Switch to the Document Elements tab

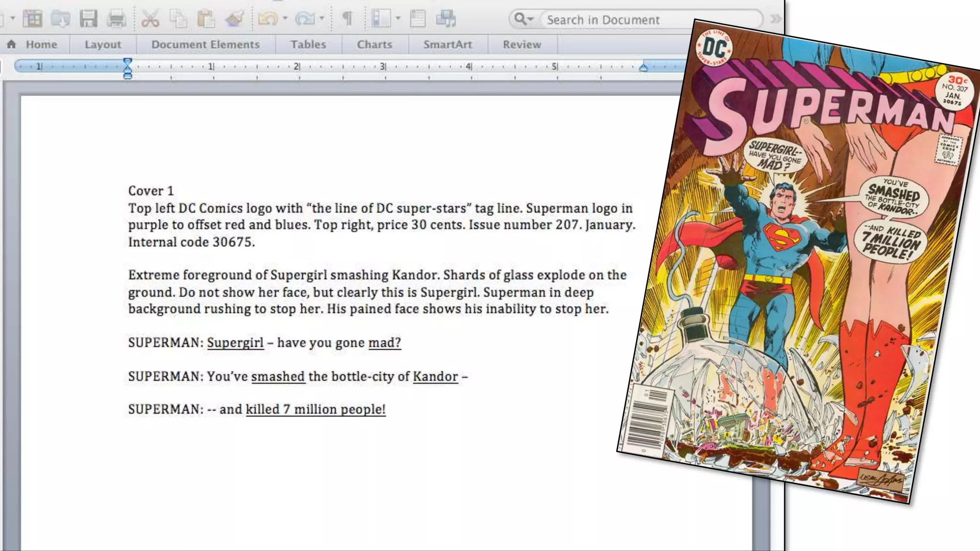pos(205,44)
